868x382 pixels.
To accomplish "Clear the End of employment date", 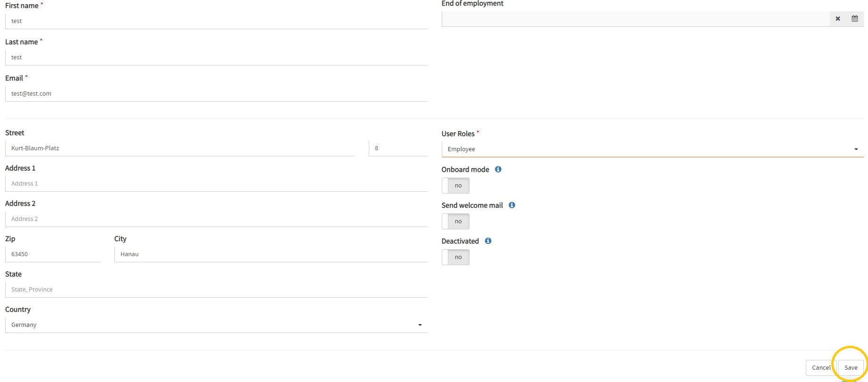I will coord(837,19).
